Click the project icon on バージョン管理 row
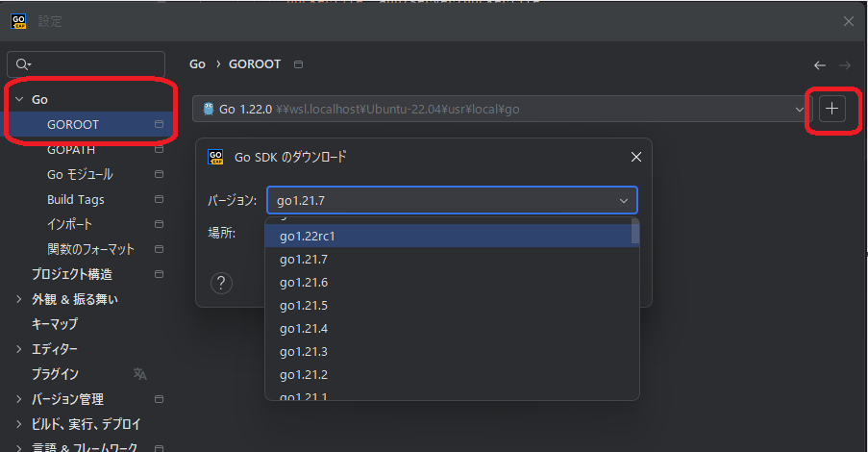Image resolution: width=868 pixels, height=452 pixels. tap(159, 399)
